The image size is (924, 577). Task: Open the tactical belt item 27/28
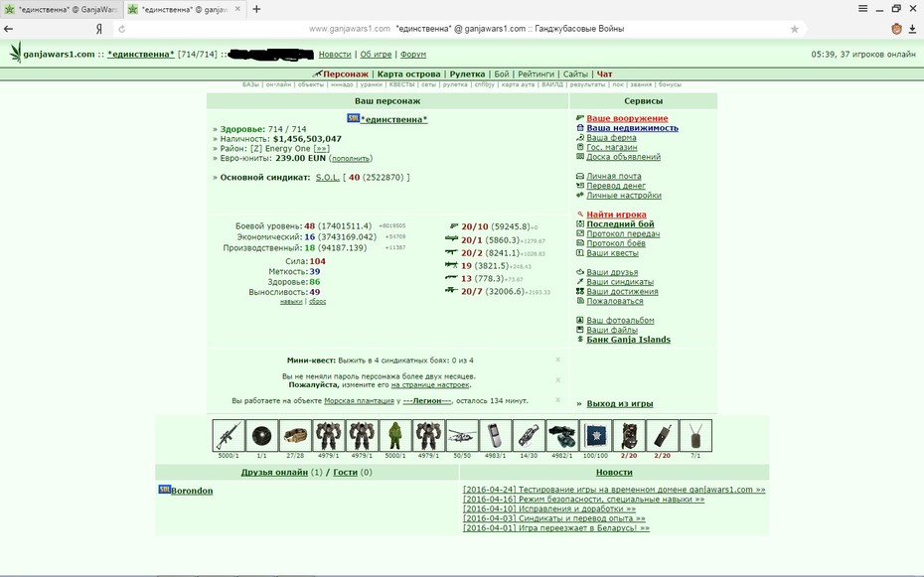point(295,436)
